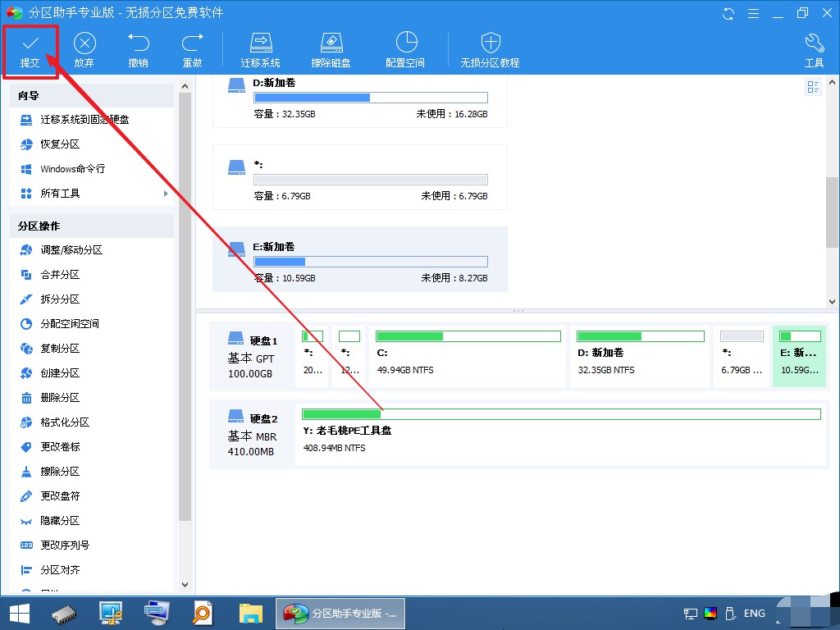Open the 工具 wrench menu

[x=814, y=51]
